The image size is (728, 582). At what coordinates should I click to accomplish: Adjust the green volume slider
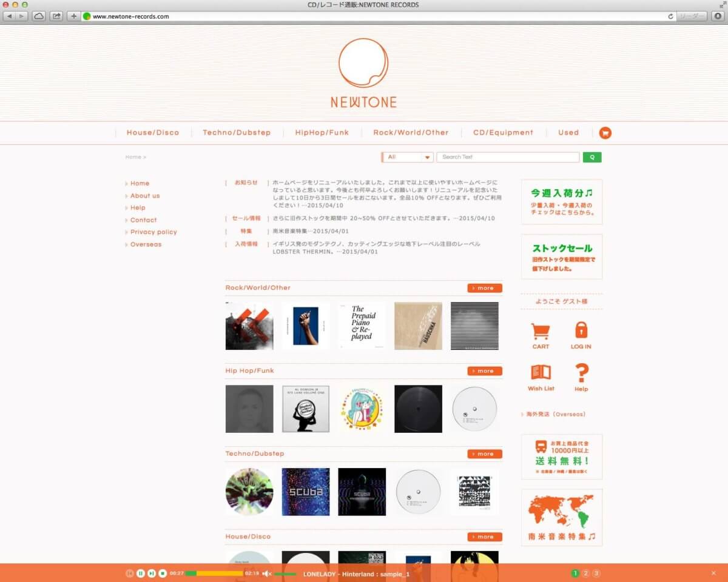coord(285,574)
